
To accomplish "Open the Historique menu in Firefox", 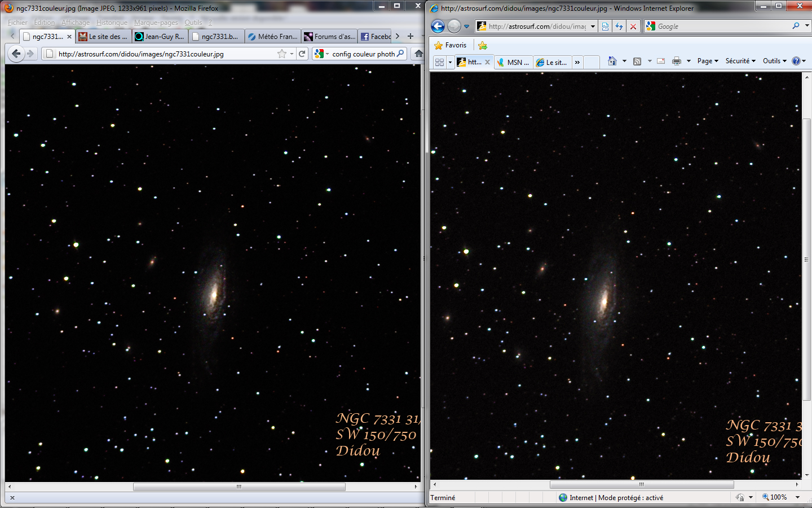I will [x=112, y=23].
